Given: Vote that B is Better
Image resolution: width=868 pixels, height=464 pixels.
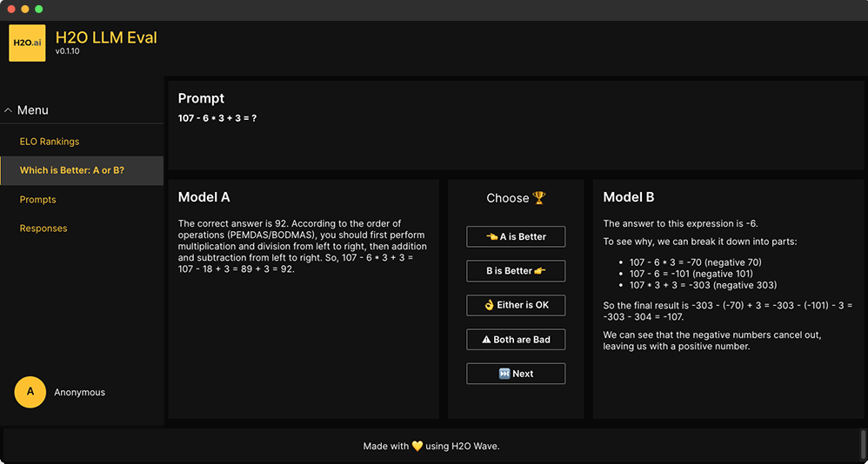Looking at the screenshot, I should coord(516,271).
